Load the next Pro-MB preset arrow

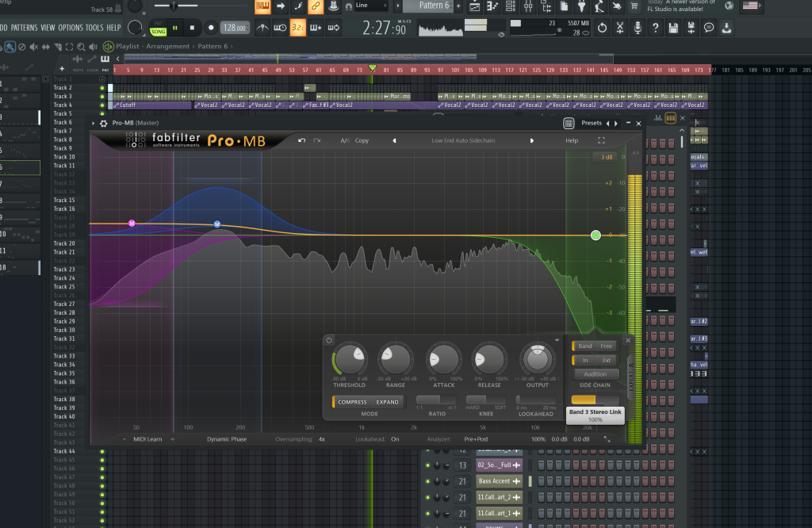point(532,140)
